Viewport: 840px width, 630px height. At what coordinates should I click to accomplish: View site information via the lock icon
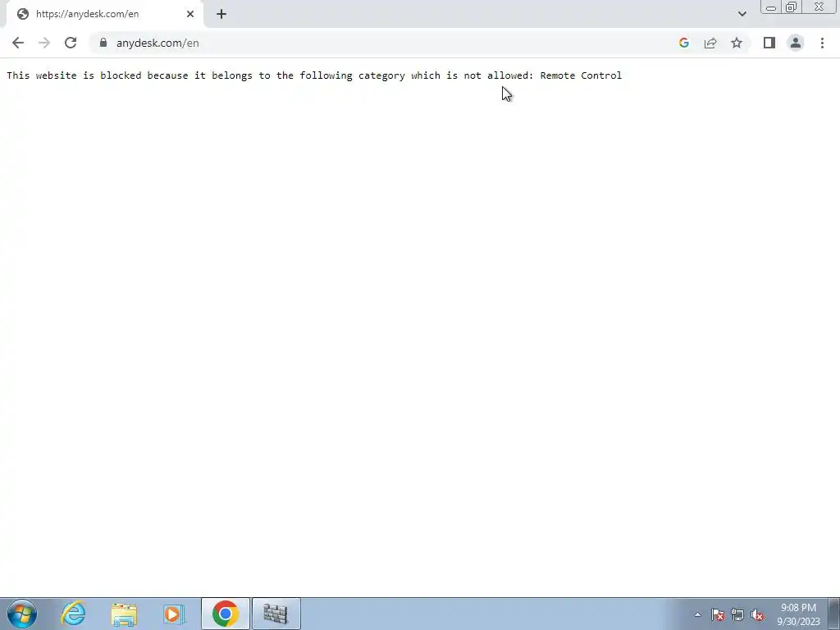click(x=103, y=43)
